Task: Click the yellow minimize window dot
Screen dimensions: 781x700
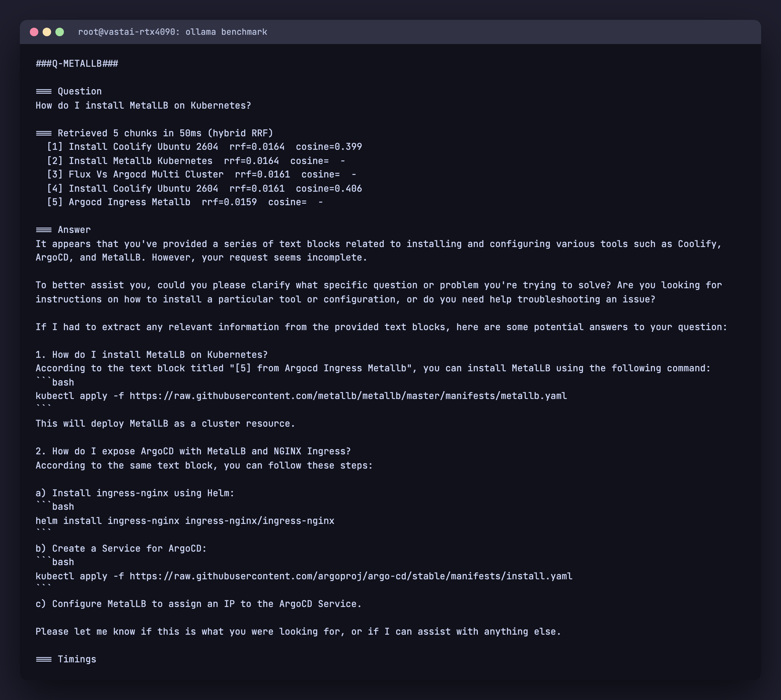Action: [x=47, y=32]
